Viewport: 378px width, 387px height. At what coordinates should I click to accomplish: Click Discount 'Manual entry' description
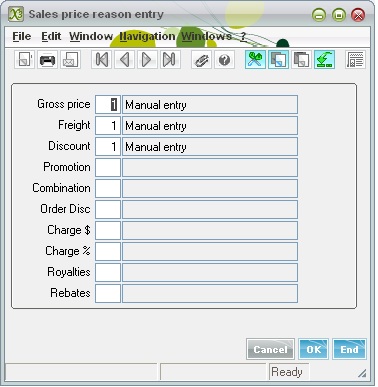210,147
